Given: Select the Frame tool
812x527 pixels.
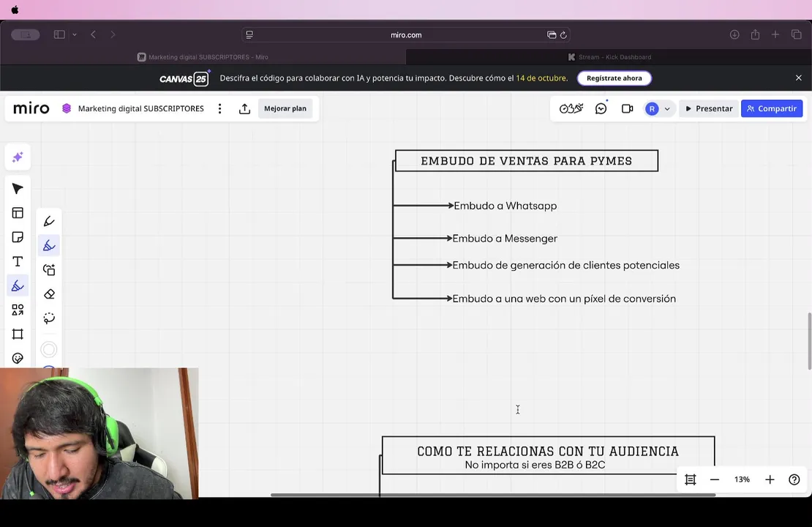Looking at the screenshot, I should click(18, 334).
